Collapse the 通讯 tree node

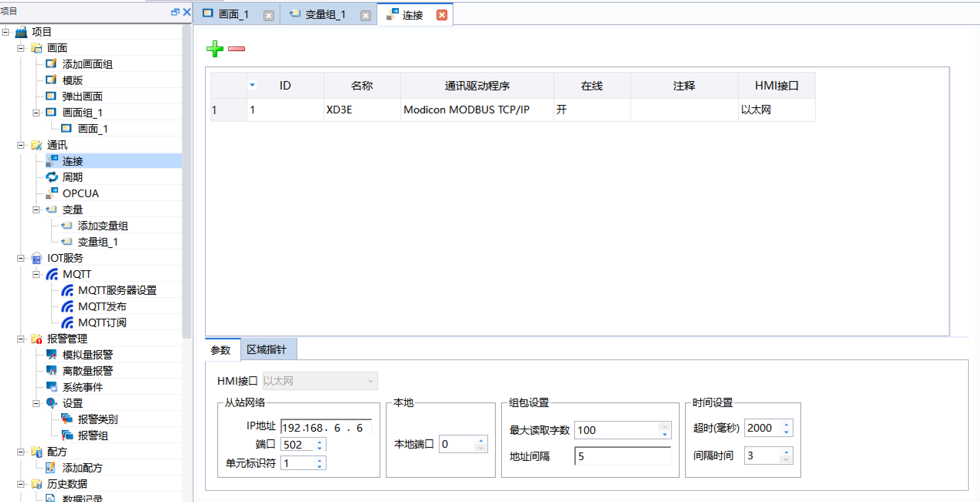click(21, 145)
